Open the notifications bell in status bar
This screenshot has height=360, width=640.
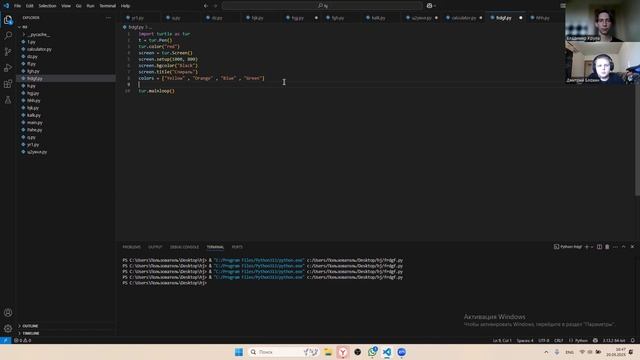pos(633,340)
